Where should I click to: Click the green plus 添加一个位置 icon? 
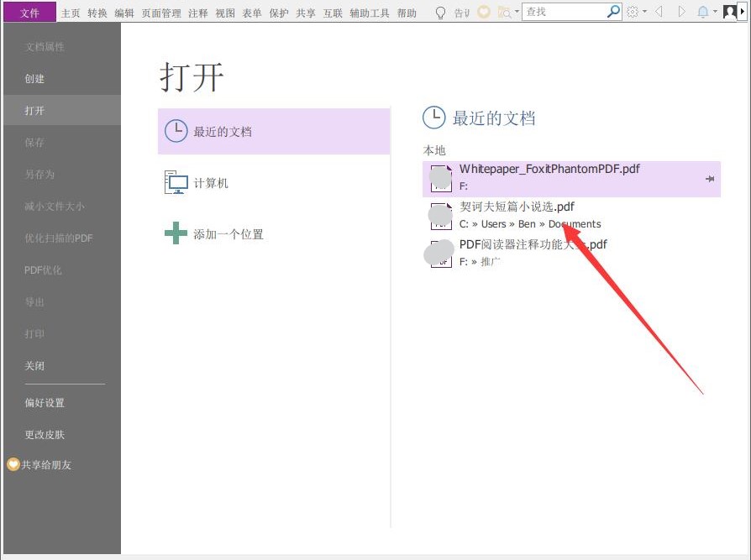(176, 233)
